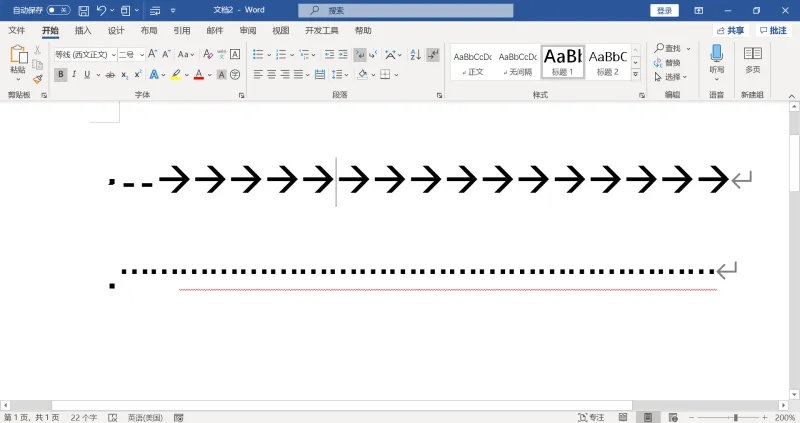Image resolution: width=800 pixels, height=423 pixels.
Task: Open the 文件 menu
Action: [x=16, y=31]
